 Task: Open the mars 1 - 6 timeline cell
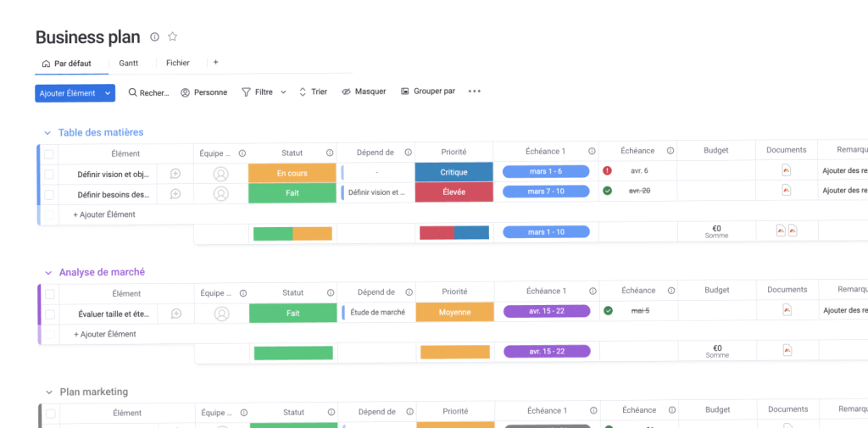(546, 171)
